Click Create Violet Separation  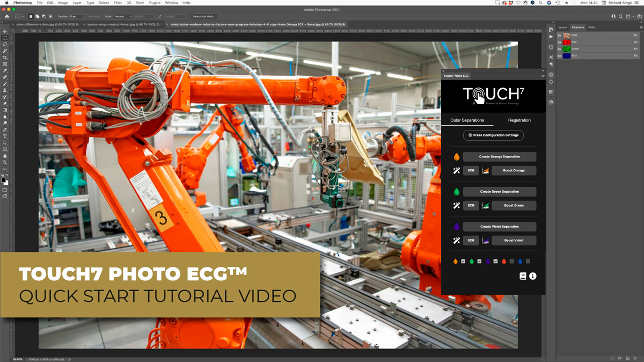[500, 226]
